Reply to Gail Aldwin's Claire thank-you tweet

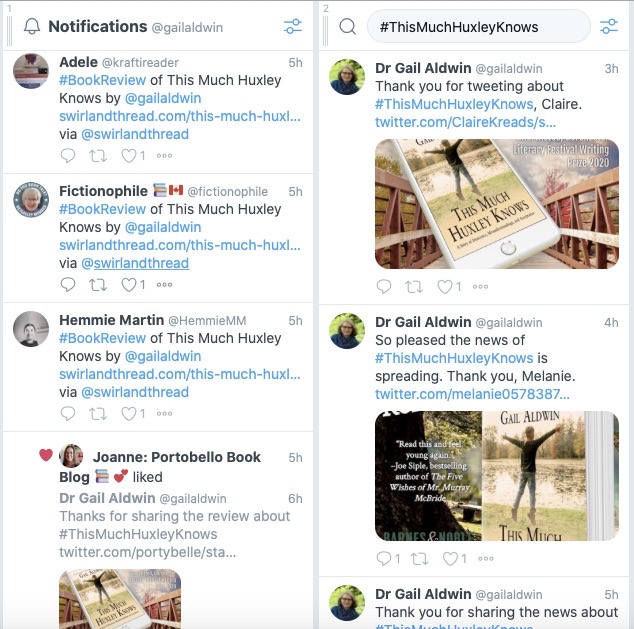(x=384, y=287)
